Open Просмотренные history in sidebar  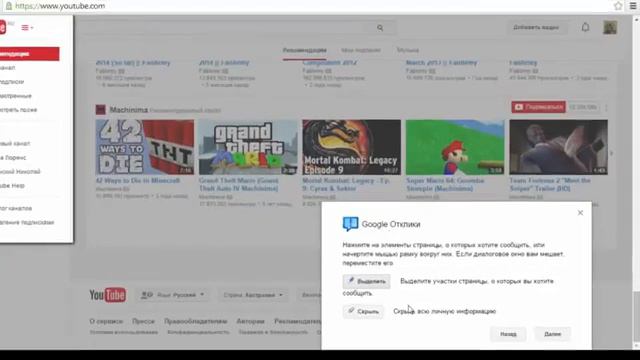tap(16, 96)
